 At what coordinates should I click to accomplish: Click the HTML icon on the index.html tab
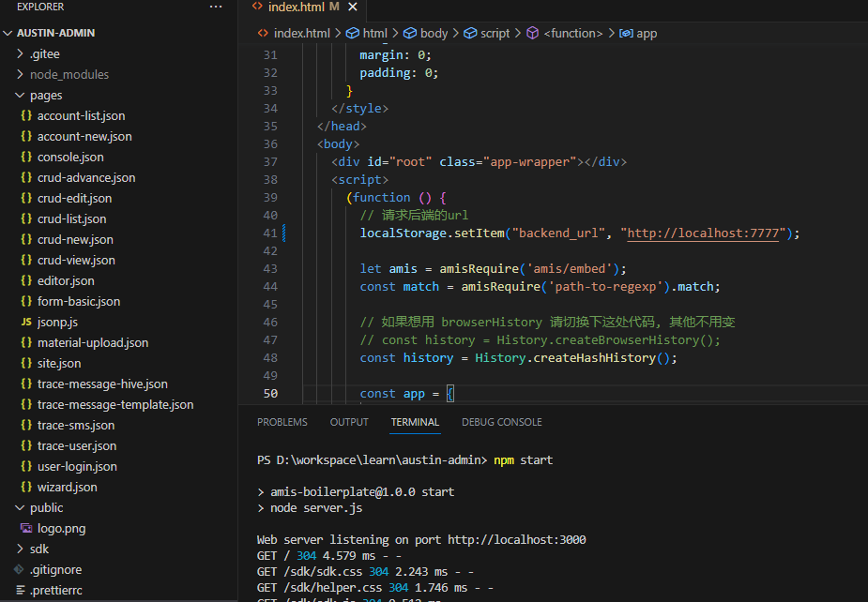point(259,5)
